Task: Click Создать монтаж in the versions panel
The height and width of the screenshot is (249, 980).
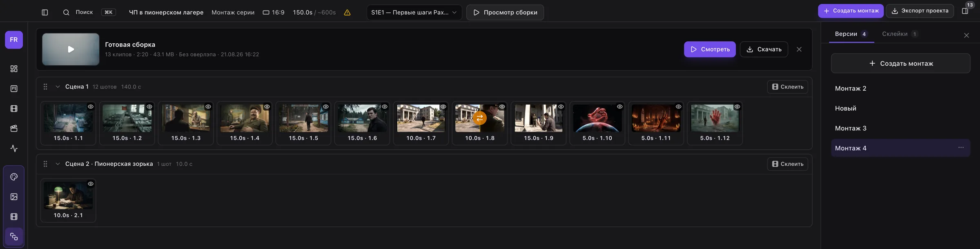Action: click(x=901, y=63)
